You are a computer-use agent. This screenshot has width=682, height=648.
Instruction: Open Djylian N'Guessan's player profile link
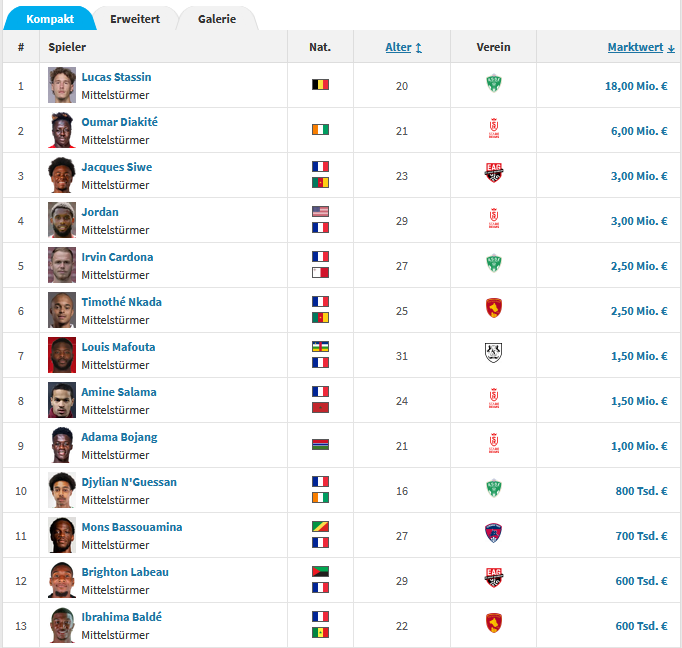click(129, 482)
